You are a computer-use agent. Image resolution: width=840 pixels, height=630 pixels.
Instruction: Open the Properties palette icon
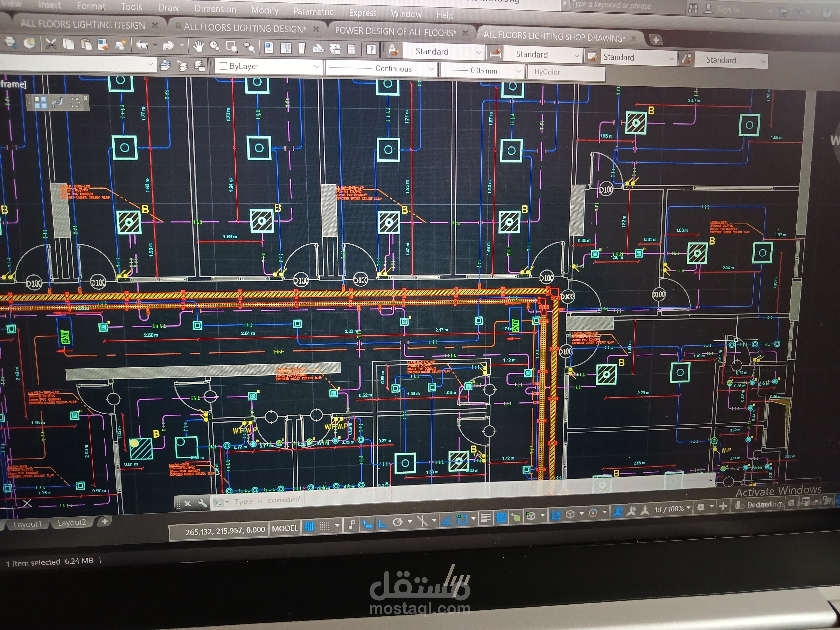(268, 48)
